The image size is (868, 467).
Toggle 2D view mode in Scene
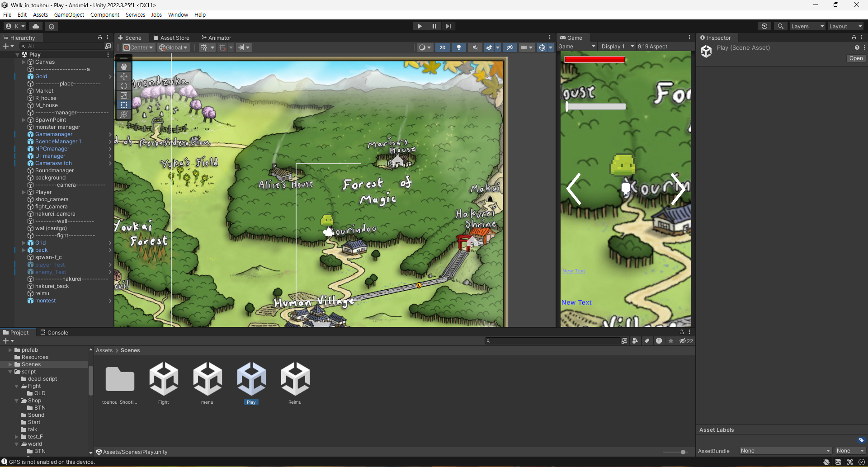pyautogui.click(x=443, y=47)
